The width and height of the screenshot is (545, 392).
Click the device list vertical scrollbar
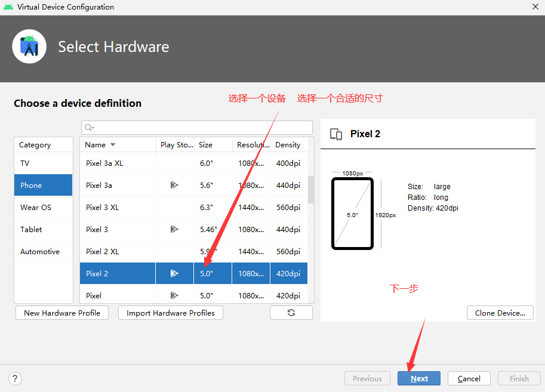311,190
